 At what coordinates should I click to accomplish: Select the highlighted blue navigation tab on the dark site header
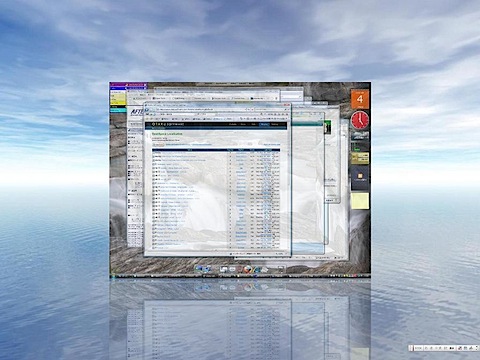point(264,124)
